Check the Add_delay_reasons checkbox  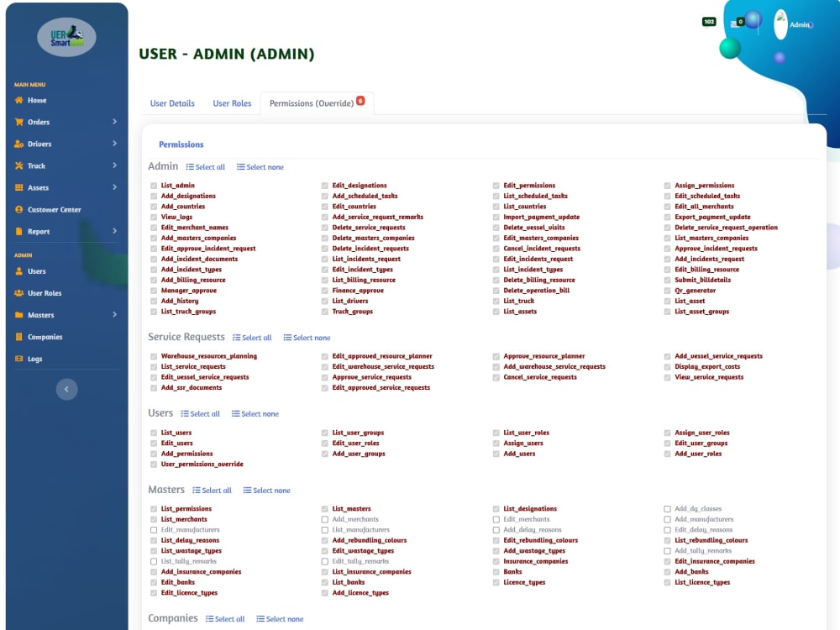(x=496, y=530)
